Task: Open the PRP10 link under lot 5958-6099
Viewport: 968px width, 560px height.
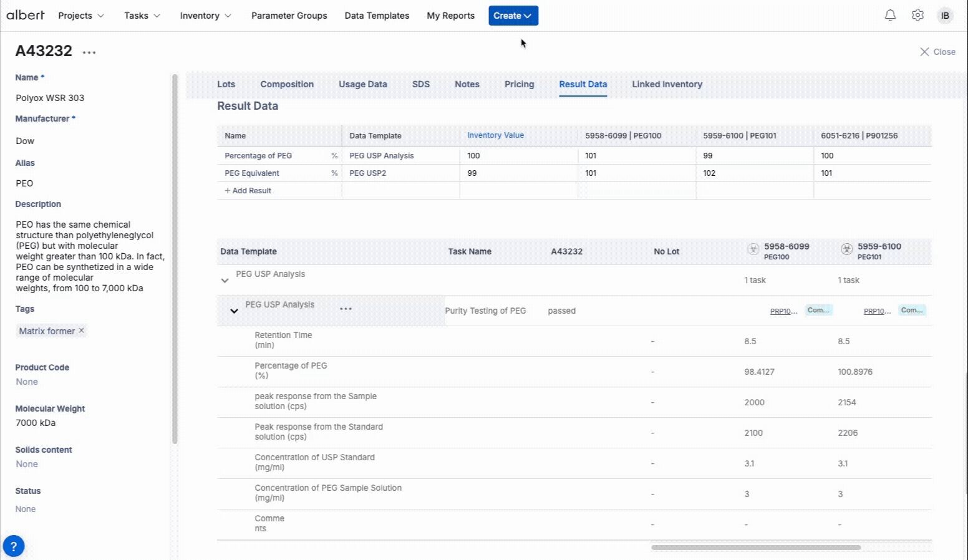Action: (x=784, y=311)
